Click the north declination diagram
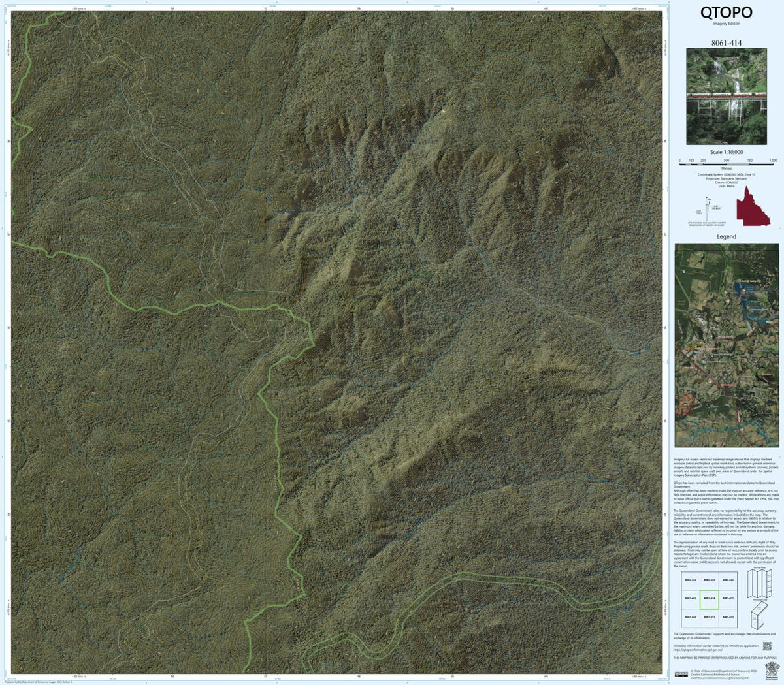Viewport: 784px width, 685px height. [x=707, y=208]
